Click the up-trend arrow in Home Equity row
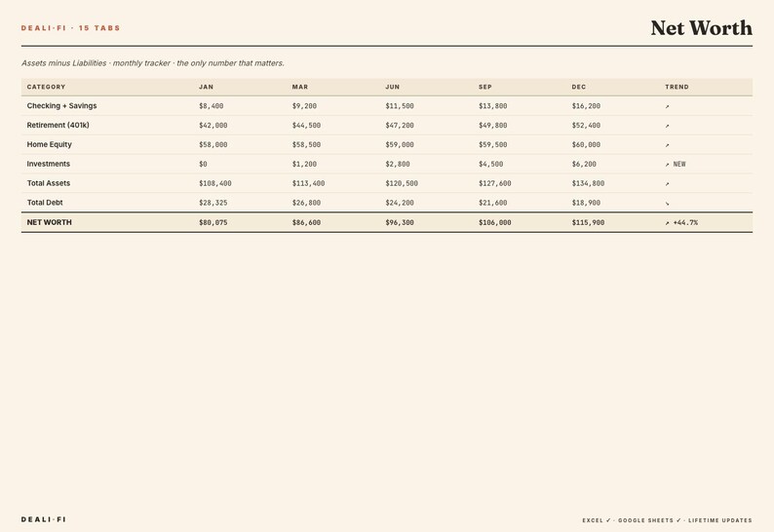 [667, 145]
